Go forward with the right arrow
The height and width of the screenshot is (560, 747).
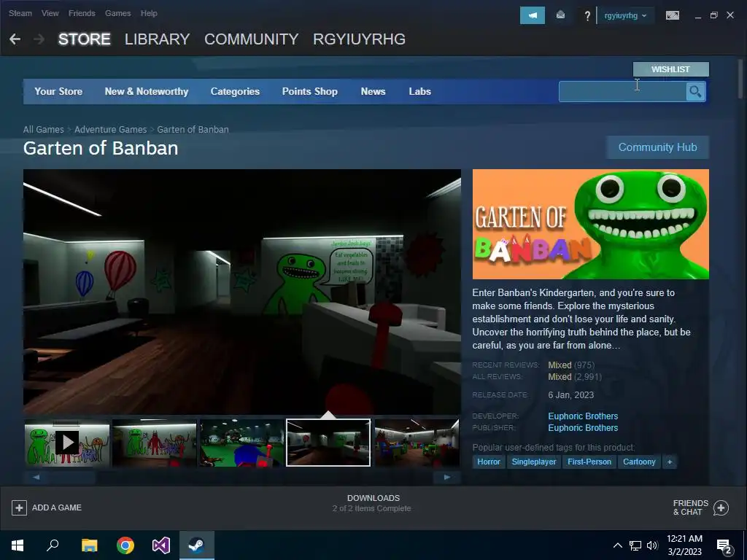tap(39, 39)
